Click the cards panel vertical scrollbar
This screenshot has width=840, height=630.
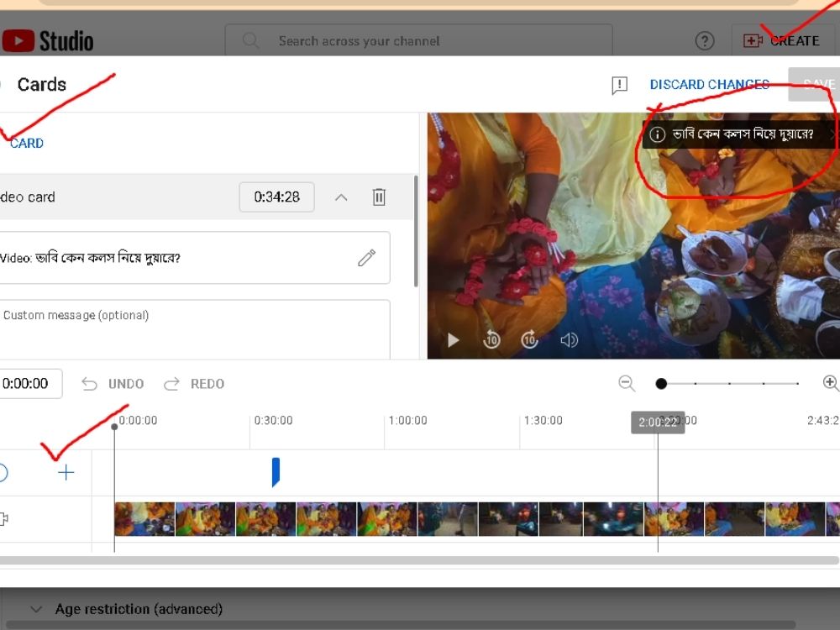(x=416, y=231)
